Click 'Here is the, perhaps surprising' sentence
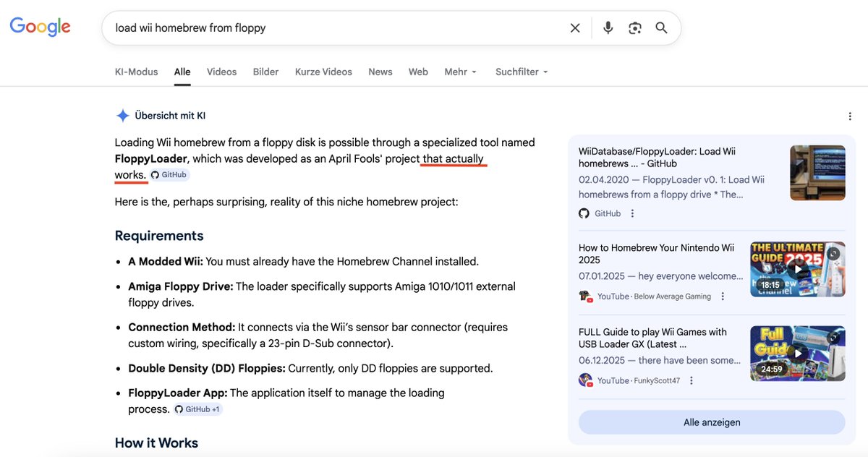868x457 pixels. click(286, 202)
